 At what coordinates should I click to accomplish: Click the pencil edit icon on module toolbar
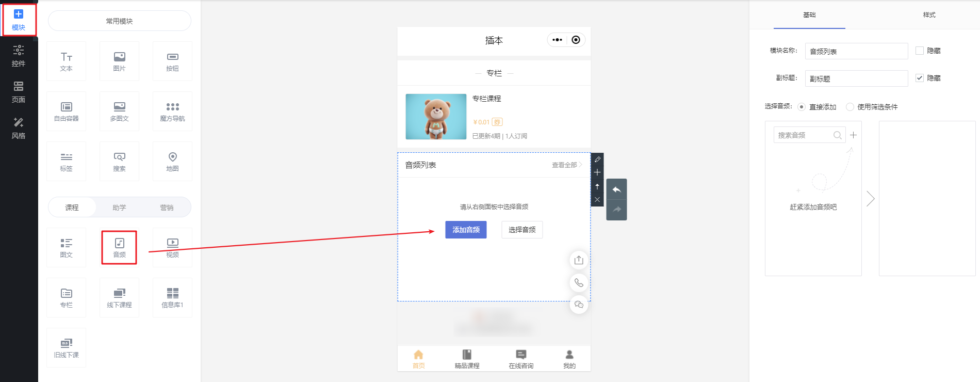point(597,160)
